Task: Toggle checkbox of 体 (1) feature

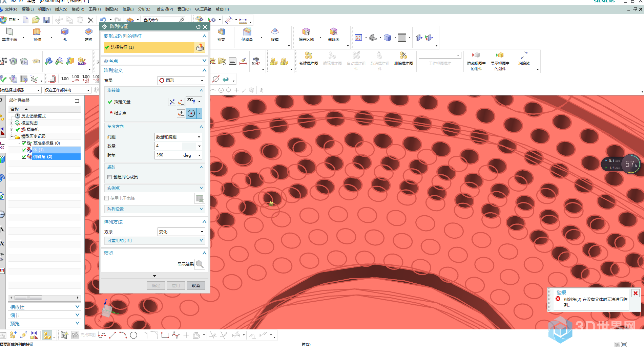Action: pos(24,150)
